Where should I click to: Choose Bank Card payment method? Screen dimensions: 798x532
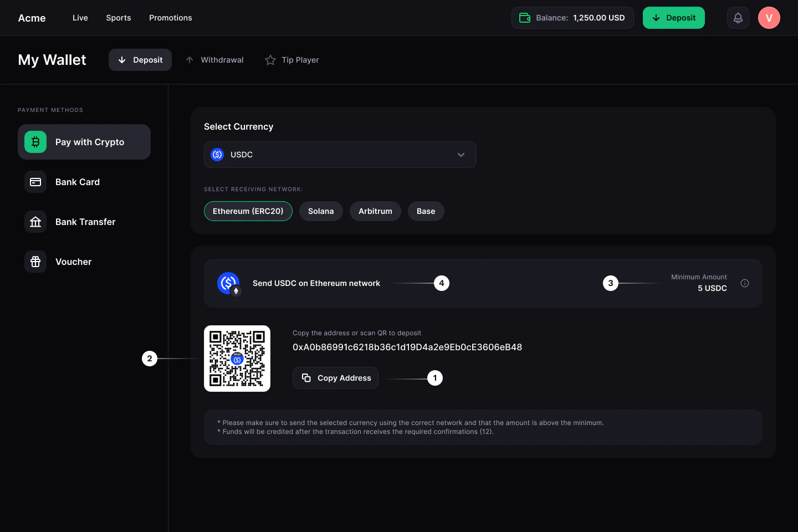tap(84, 182)
